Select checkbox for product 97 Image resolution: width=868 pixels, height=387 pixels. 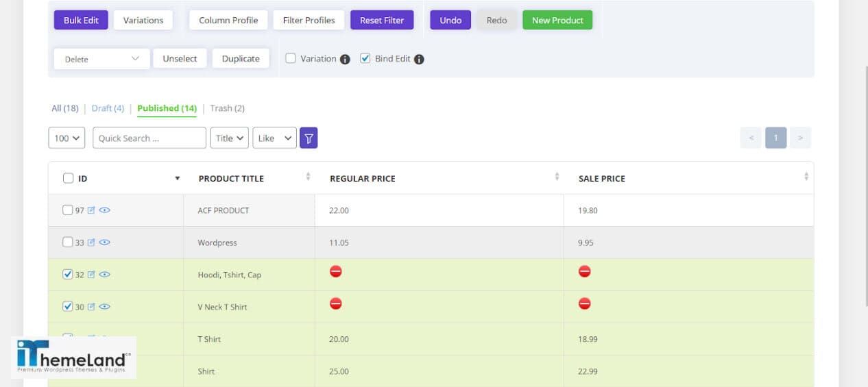[x=67, y=210]
